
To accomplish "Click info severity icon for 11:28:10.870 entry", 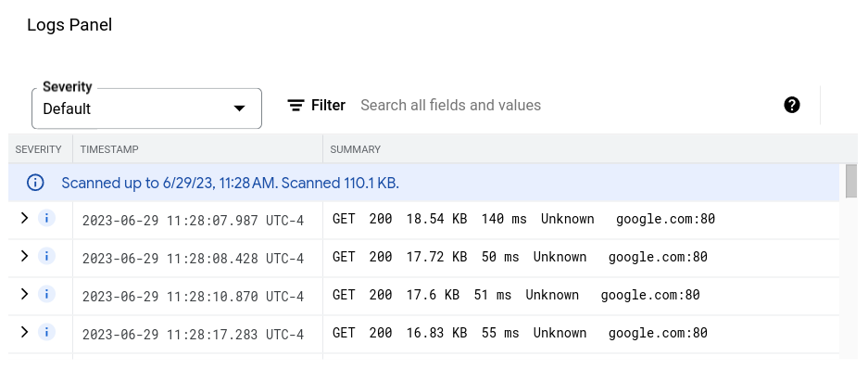I will pos(46,294).
